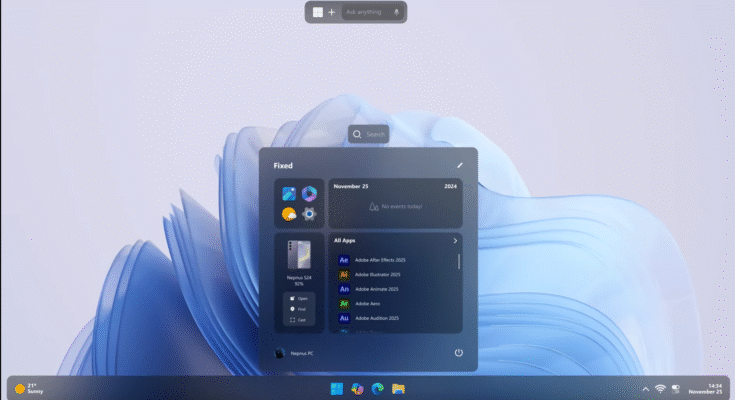Open the weather widget showing 21° Sunny
Image resolution: width=735 pixels, height=400 pixels.
tap(29, 389)
